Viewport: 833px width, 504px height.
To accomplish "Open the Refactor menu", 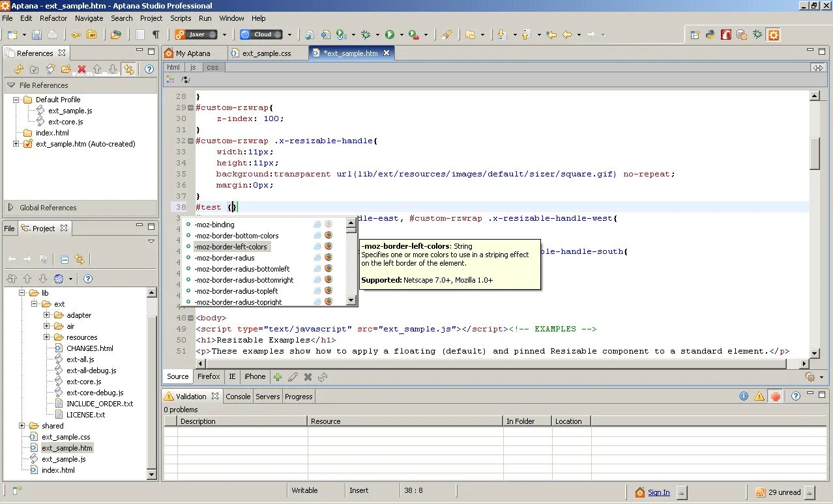I will pyautogui.click(x=53, y=18).
